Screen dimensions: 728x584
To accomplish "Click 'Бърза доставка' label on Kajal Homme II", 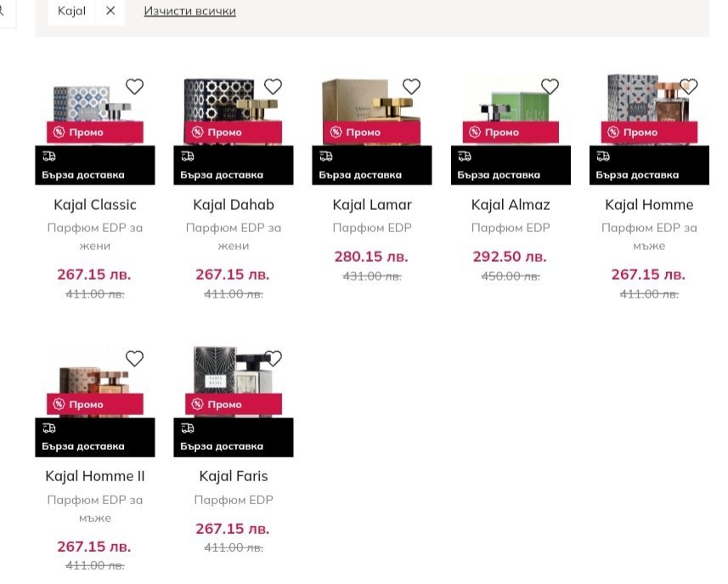I will pos(83,446).
